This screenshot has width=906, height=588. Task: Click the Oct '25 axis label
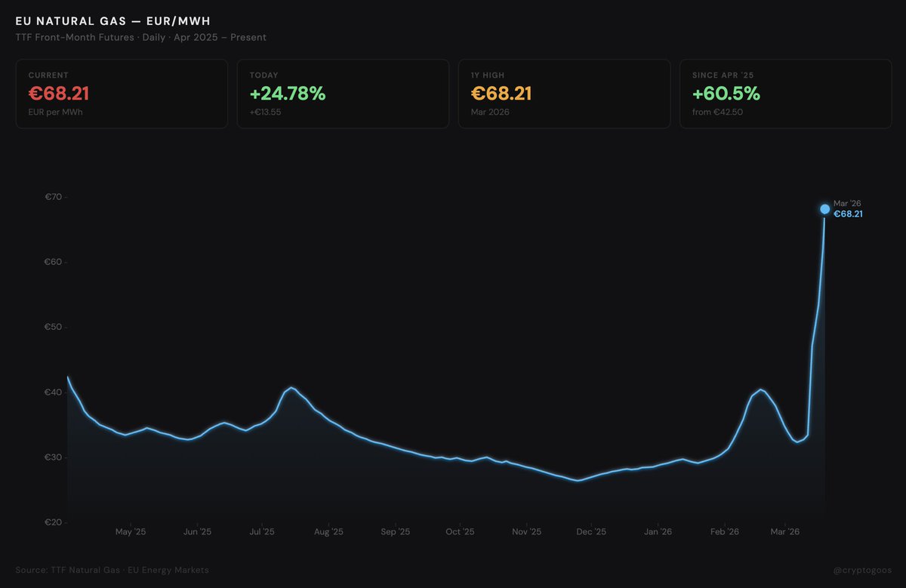(x=460, y=531)
